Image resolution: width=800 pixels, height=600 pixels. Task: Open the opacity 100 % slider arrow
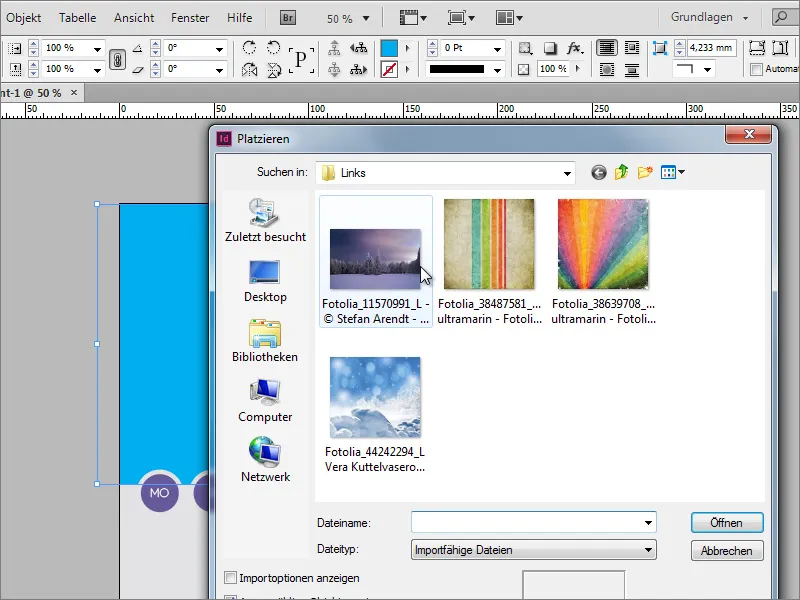tap(578, 68)
